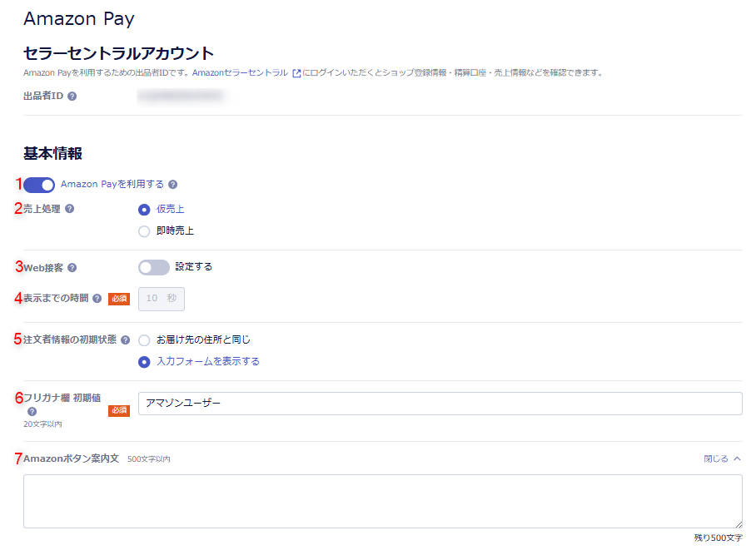Click フリガナ欄 field containing アマゾンユーザー
Screen dimensions: 756x550
[x=440, y=403]
